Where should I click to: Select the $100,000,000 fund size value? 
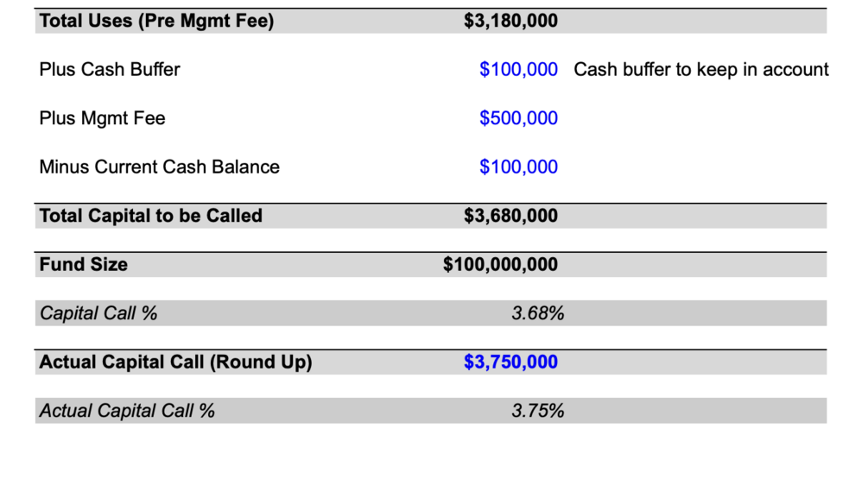coord(500,264)
